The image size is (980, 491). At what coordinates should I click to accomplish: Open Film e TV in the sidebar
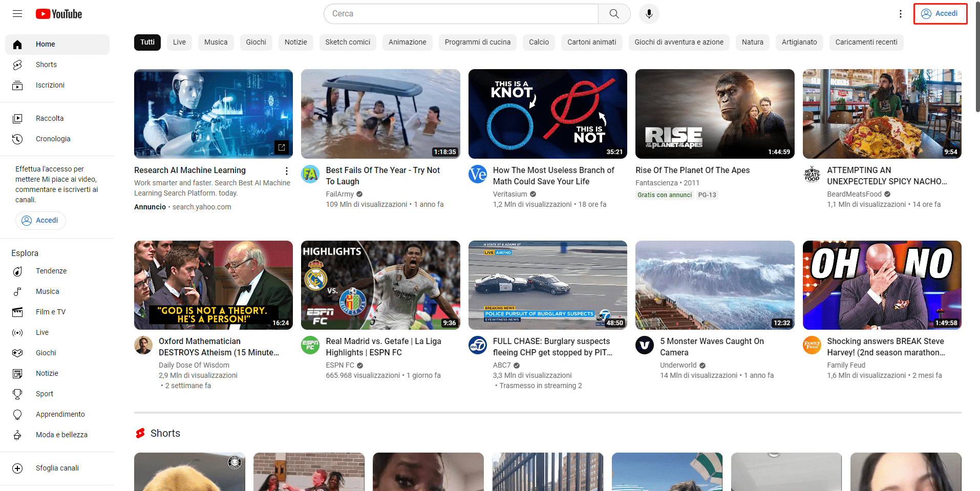tap(57, 312)
